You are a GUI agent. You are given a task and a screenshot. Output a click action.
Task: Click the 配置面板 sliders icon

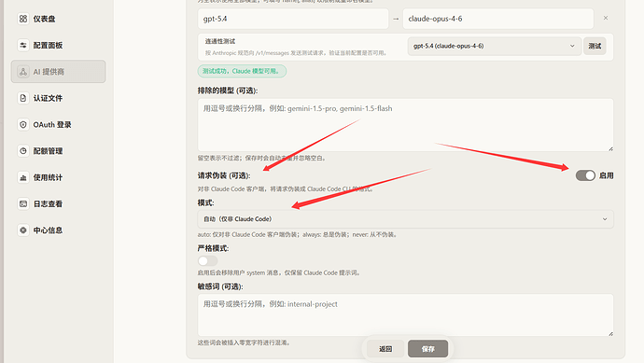[23, 45]
